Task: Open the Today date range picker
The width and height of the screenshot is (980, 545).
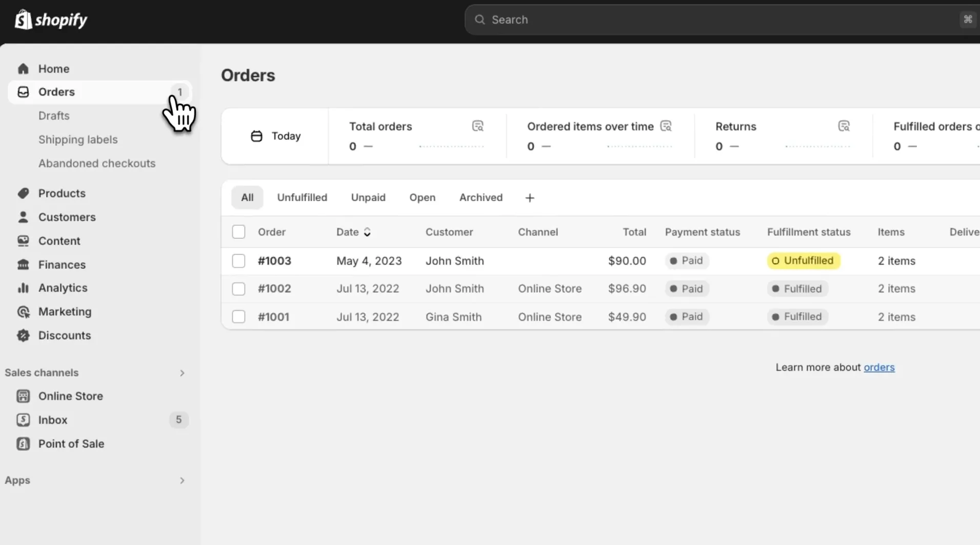Action: [275, 136]
